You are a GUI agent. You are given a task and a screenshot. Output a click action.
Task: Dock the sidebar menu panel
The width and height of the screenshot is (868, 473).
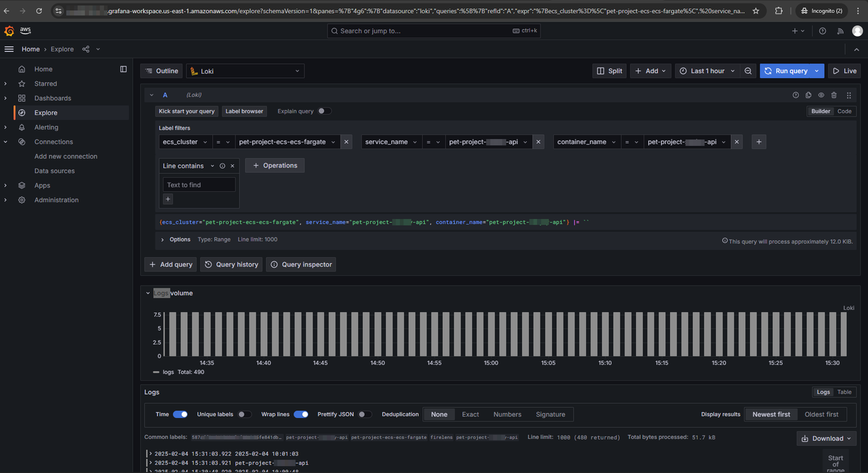click(x=123, y=69)
